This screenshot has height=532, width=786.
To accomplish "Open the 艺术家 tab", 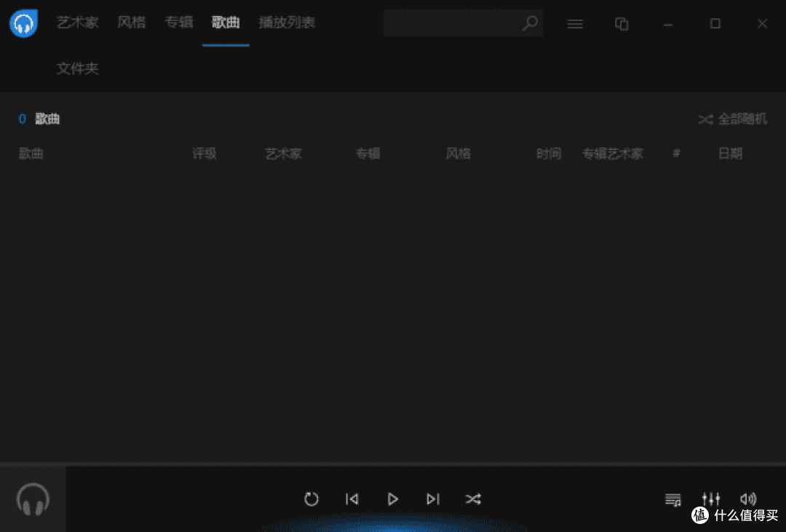I will [x=78, y=23].
